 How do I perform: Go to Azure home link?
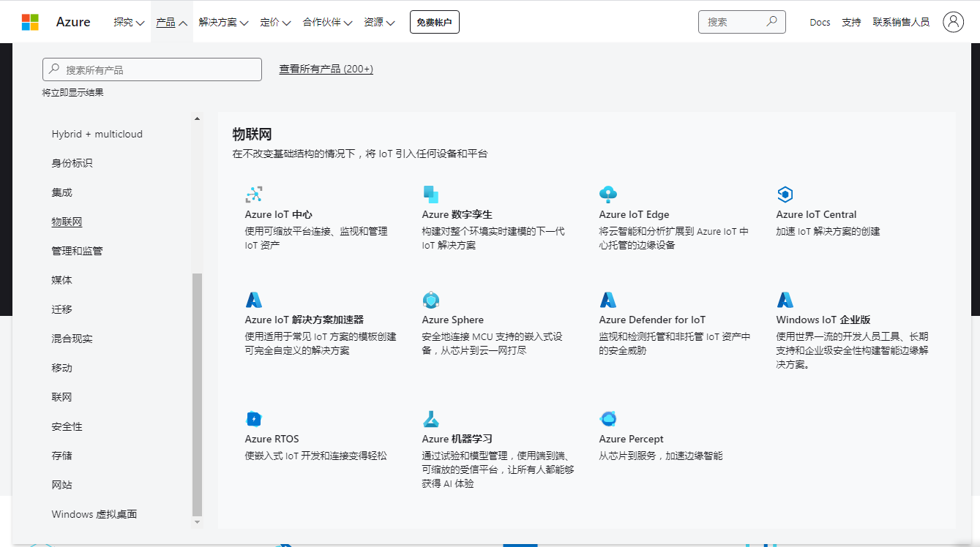[73, 22]
